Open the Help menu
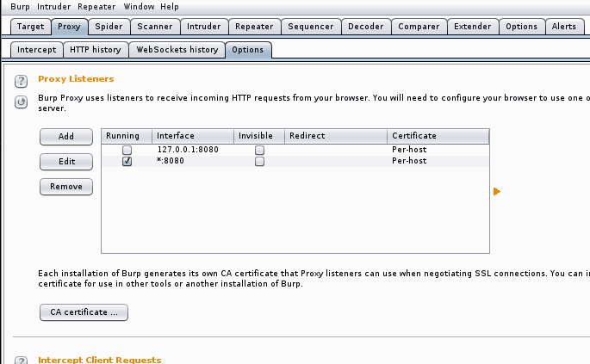Viewport: 590px width, 364px height. pos(170,7)
